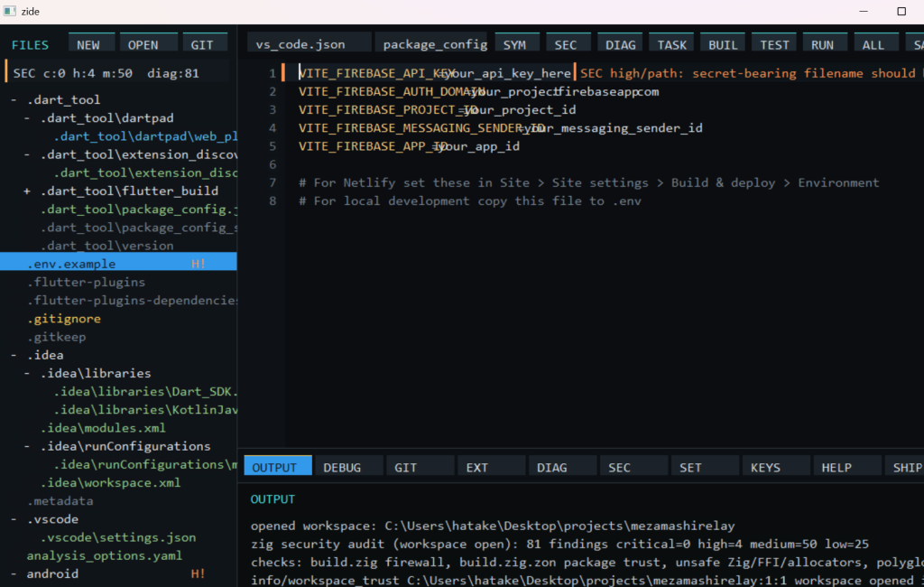Switch to the EXT bottom panel tab
The width and height of the screenshot is (924, 587).
click(492, 466)
